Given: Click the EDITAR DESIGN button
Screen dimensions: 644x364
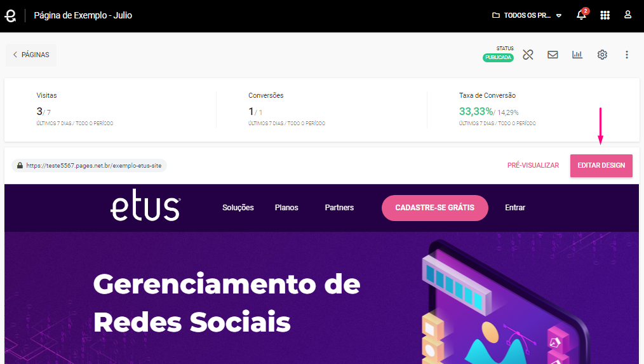Looking at the screenshot, I should 601,166.
